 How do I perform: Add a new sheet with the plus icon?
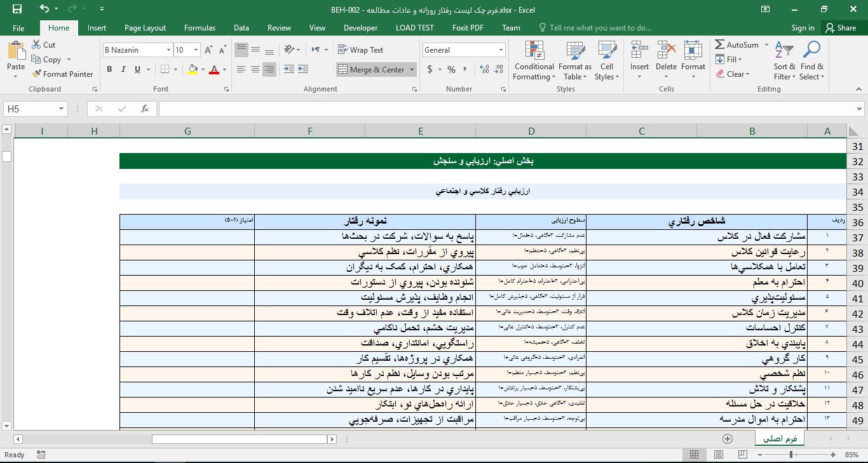tap(728, 439)
